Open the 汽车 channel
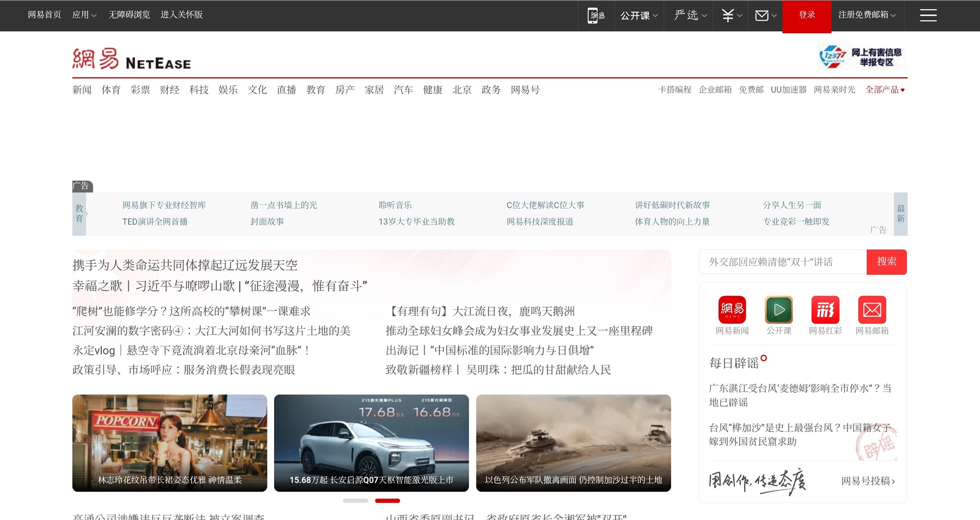Viewport: 980px width, 520px height. point(403,90)
